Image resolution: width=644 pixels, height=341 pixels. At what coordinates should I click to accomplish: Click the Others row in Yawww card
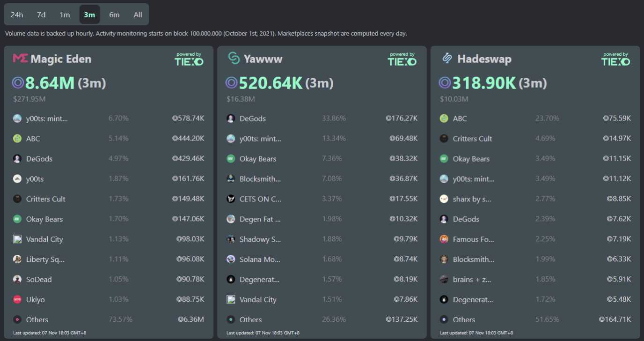(x=250, y=319)
